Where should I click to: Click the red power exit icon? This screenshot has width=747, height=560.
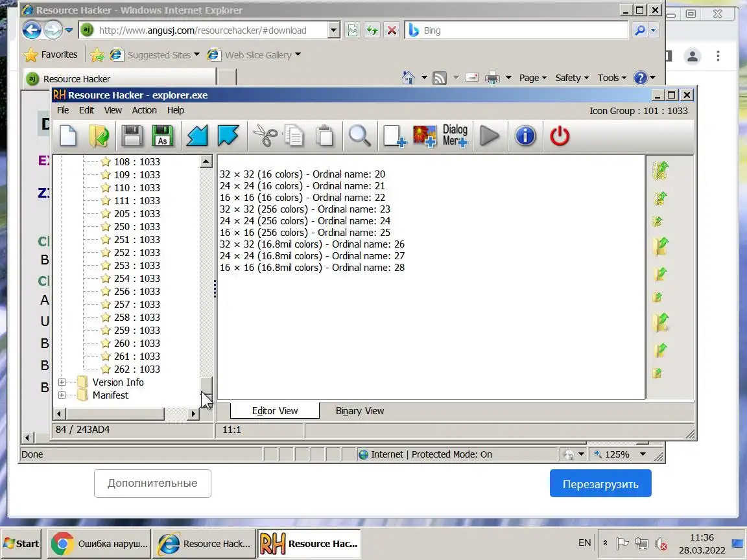click(560, 136)
